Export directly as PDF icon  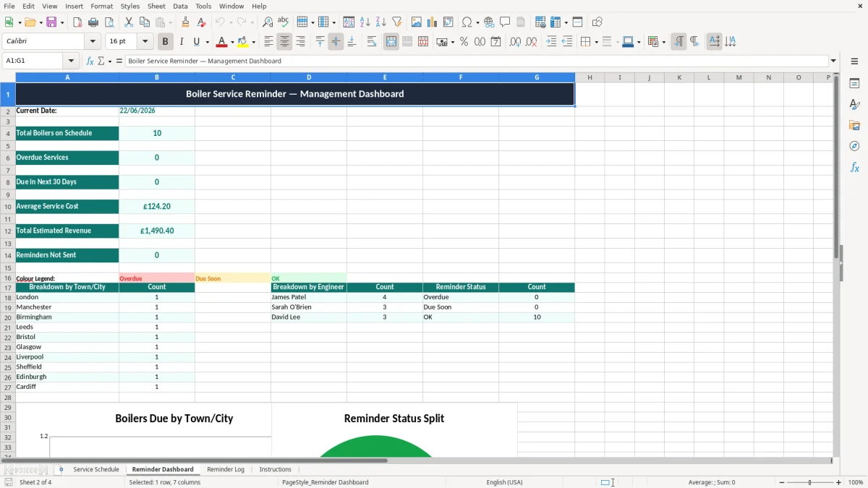tap(77, 22)
